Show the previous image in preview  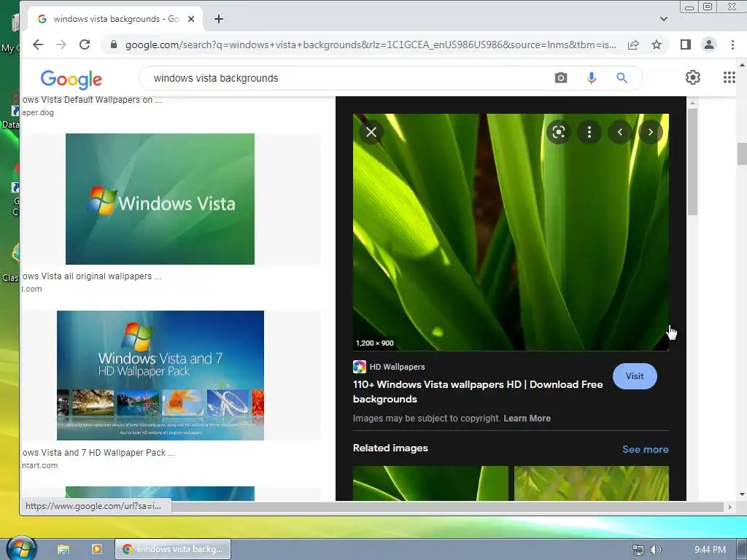[x=620, y=132]
